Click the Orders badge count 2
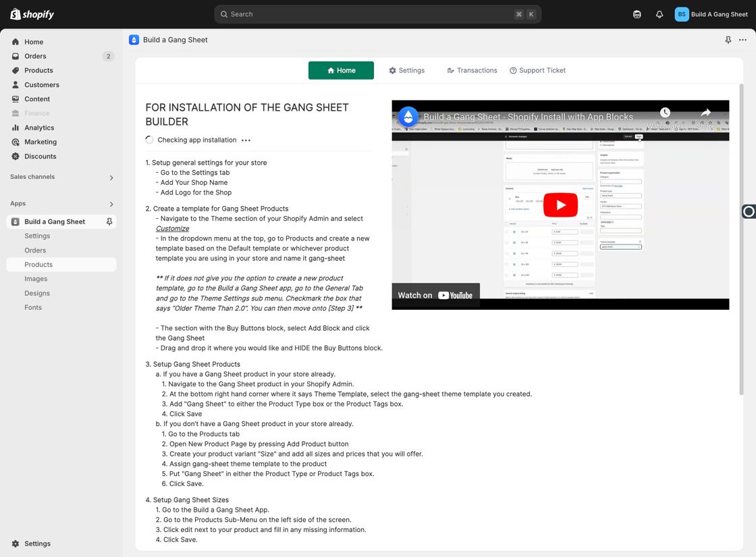Image resolution: width=756 pixels, height=557 pixels. (x=108, y=57)
